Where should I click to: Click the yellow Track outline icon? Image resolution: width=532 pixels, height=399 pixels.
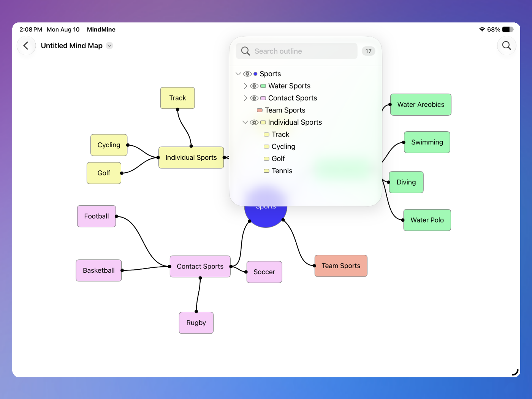267,135
